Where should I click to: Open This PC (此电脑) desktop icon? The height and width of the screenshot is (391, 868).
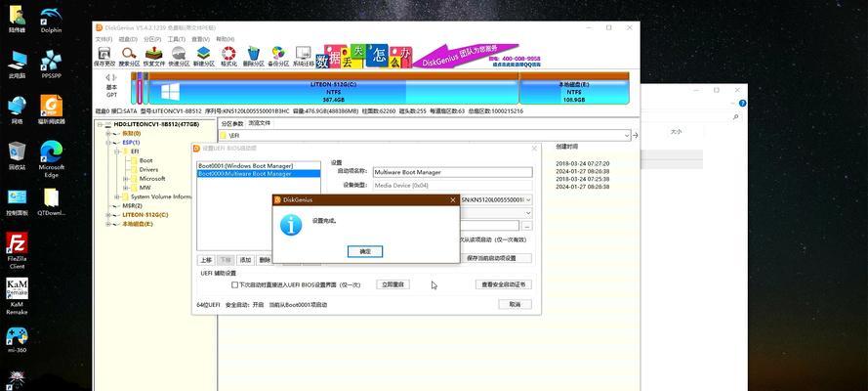tap(18, 65)
